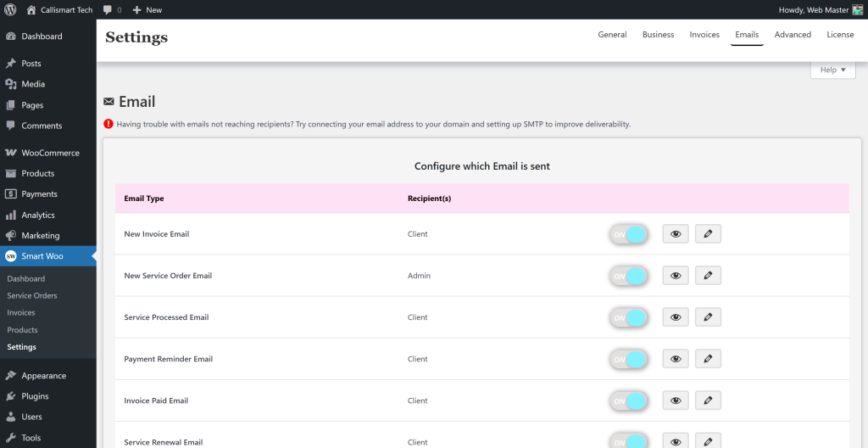
Task: Click the Media icon in sidebar
Action: tap(10, 84)
